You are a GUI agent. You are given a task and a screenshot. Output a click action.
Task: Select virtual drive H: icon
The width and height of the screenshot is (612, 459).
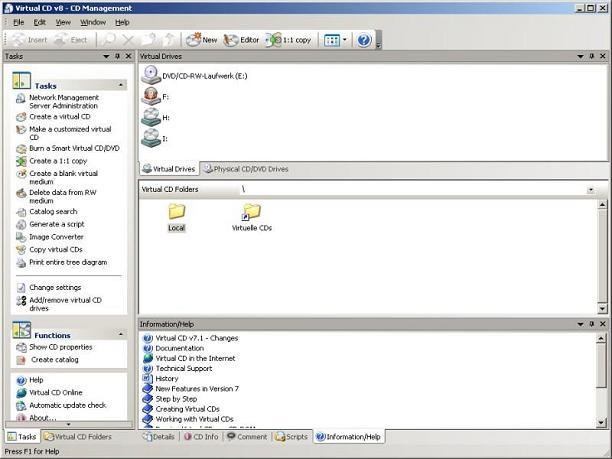(150, 117)
